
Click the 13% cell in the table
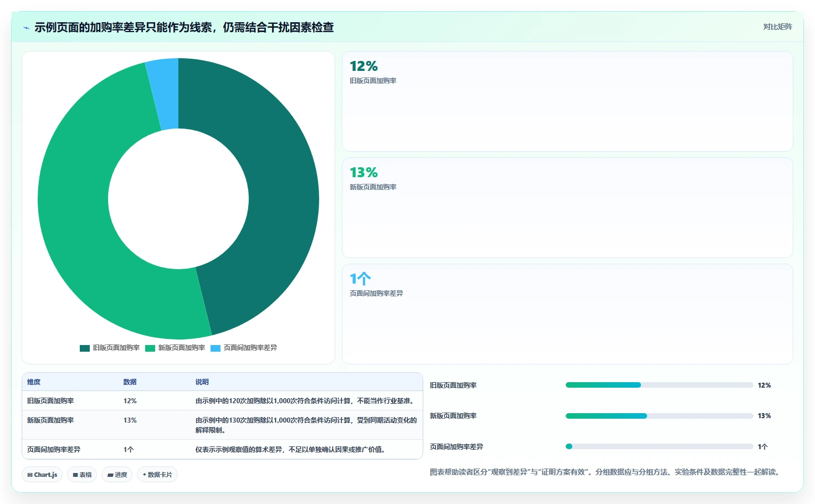tap(130, 420)
